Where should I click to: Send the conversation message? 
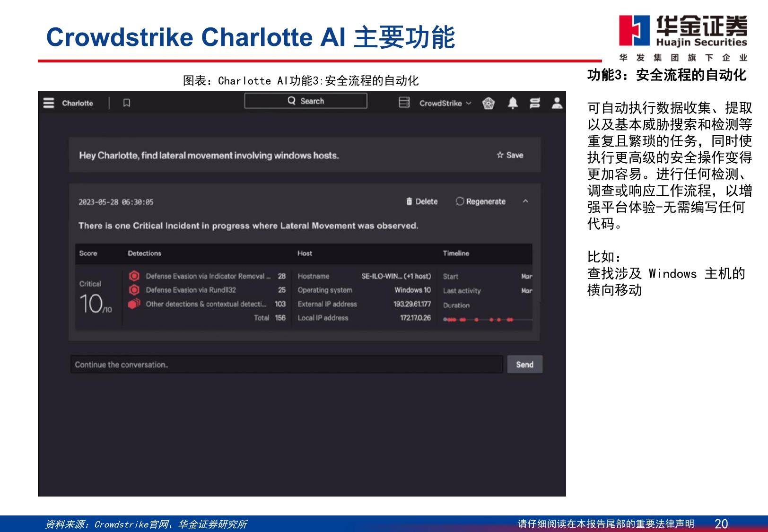(524, 365)
